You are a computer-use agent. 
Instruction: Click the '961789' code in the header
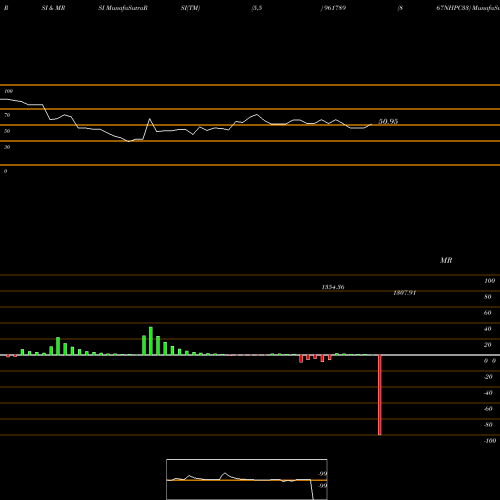(335, 8)
